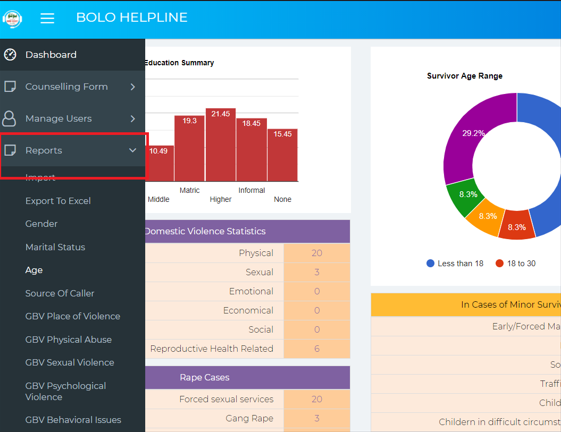Image resolution: width=561 pixels, height=432 pixels.
Task: Click the 18.45 Informal education bar
Action: point(252,150)
